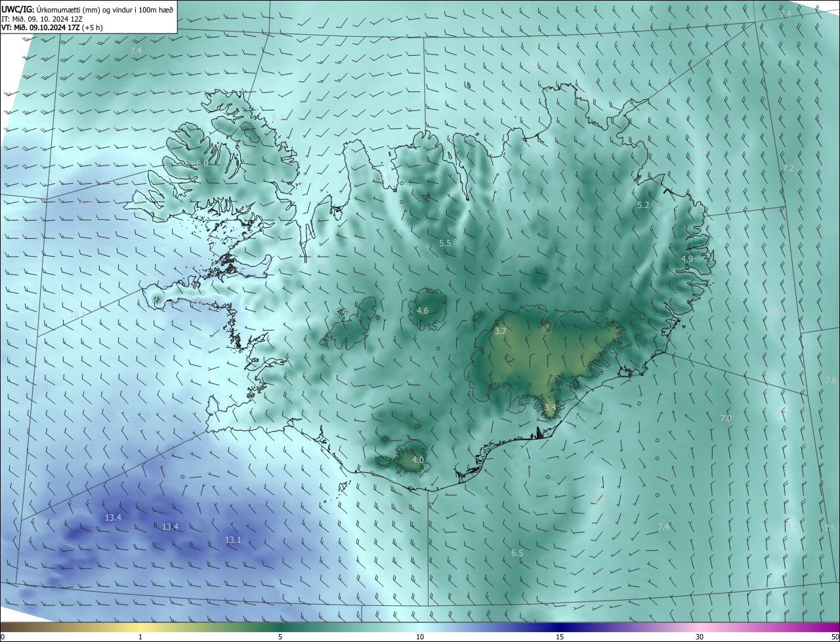The image size is (840, 642).
Task: Click the 4.9 value near the east fjords
Action: click(x=687, y=259)
